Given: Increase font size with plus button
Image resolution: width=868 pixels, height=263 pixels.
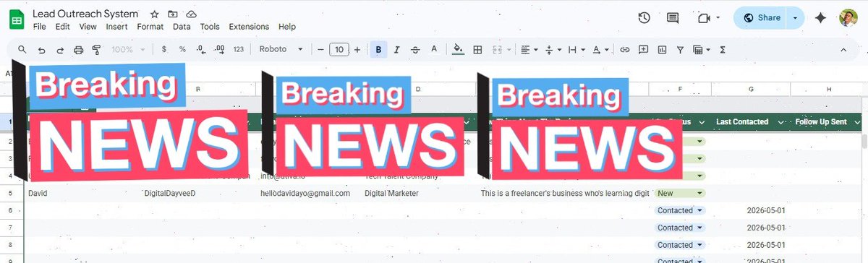Looking at the screenshot, I should pyautogui.click(x=357, y=50).
